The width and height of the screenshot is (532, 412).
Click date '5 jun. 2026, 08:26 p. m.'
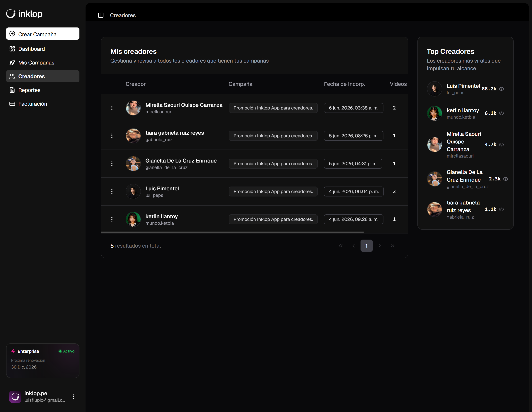pyautogui.click(x=353, y=136)
